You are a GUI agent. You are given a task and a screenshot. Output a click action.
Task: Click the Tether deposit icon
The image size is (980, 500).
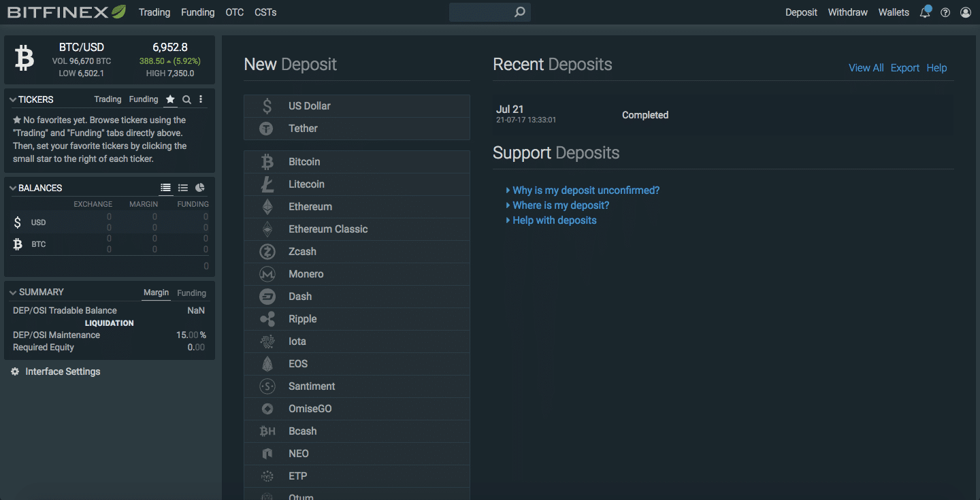pyautogui.click(x=266, y=128)
